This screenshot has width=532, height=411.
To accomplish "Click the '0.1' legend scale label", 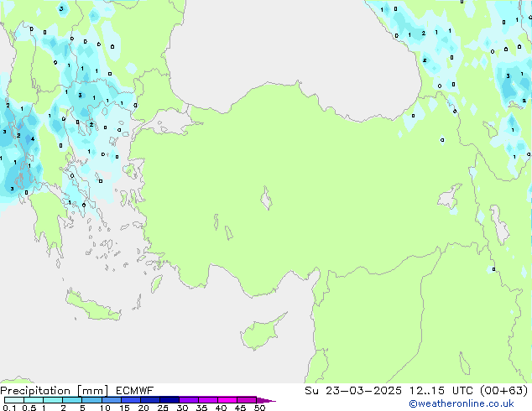I will (x=9, y=408).
